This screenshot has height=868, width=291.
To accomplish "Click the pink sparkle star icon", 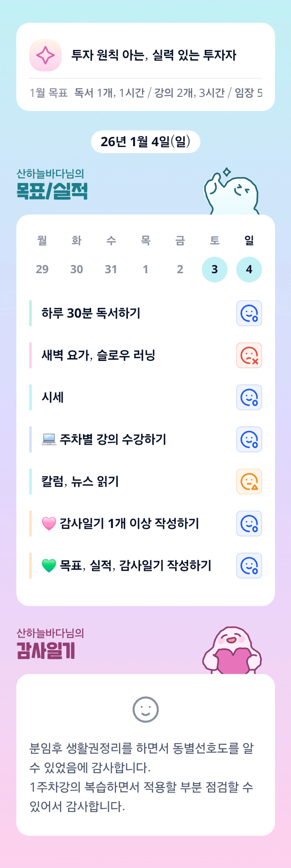I will tap(45, 55).
